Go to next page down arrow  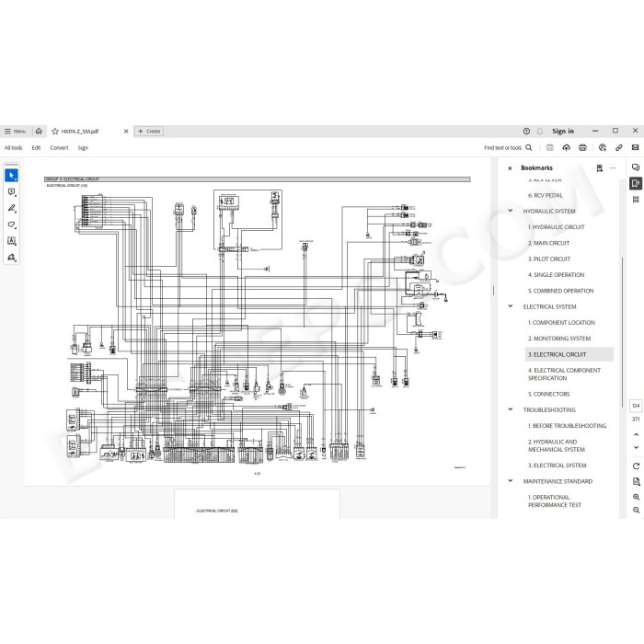coord(637,447)
